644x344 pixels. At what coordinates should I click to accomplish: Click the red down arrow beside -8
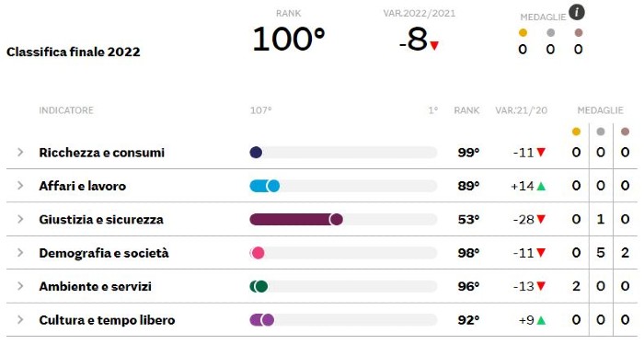pos(434,45)
